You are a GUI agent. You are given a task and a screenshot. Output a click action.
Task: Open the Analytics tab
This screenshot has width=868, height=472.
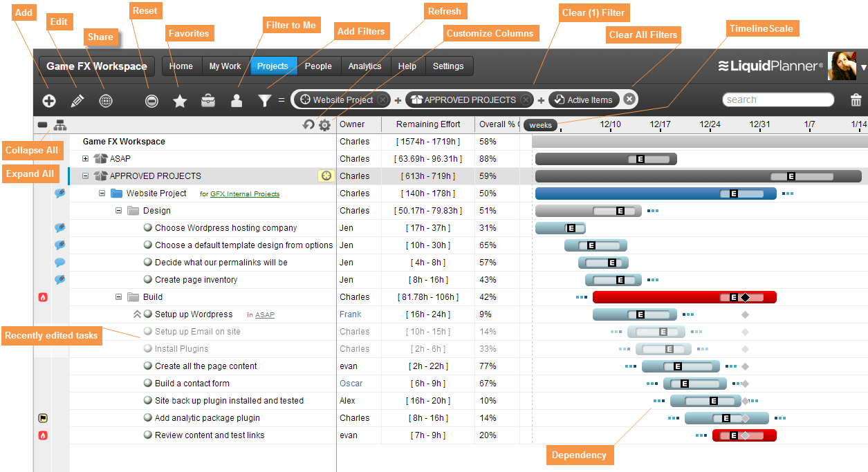click(x=364, y=66)
